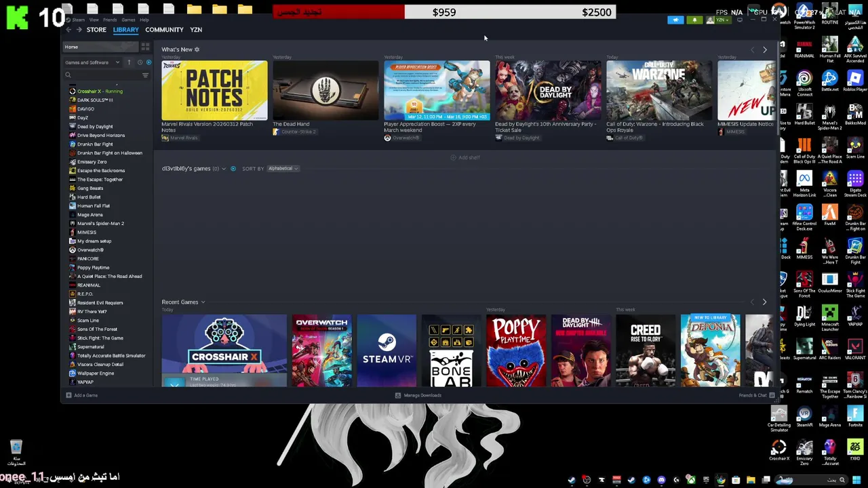Open Discord from the taskbar
Viewport: 868px width, 488px height.
661,481
